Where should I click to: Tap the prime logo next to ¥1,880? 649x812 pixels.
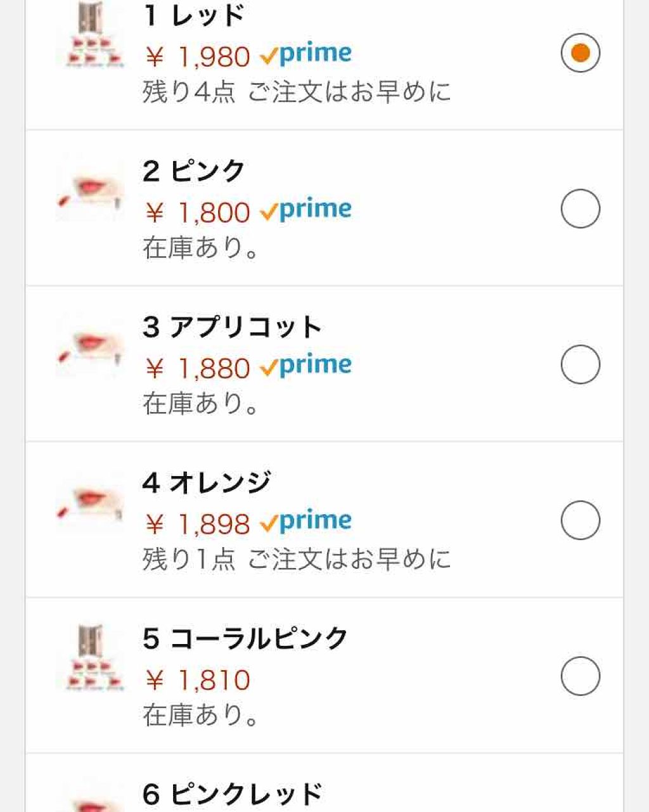coord(306,367)
